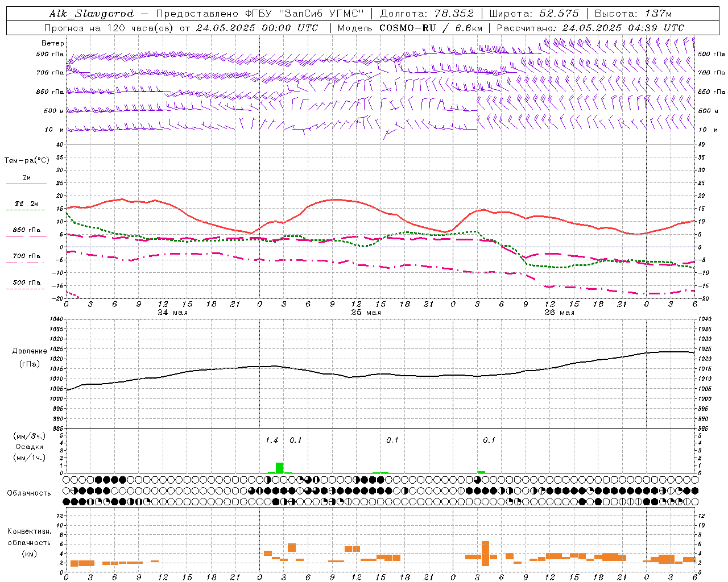Click the forecast start time 24.05.2025 00:00 UTC

click(x=257, y=28)
